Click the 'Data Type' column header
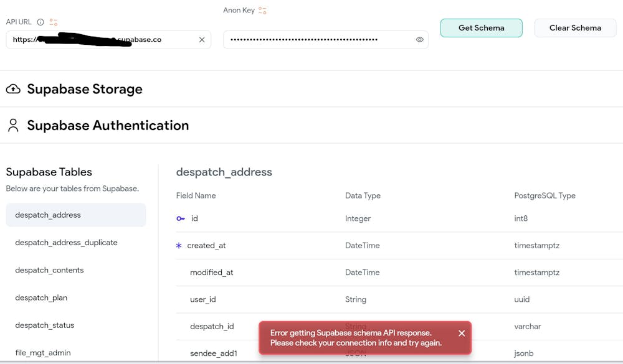Viewport: 623px width, 364px height. click(x=363, y=196)
